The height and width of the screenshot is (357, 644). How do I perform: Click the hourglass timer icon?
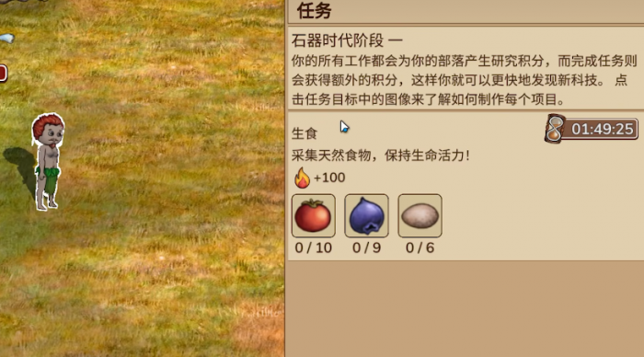(x=555, y=129)
